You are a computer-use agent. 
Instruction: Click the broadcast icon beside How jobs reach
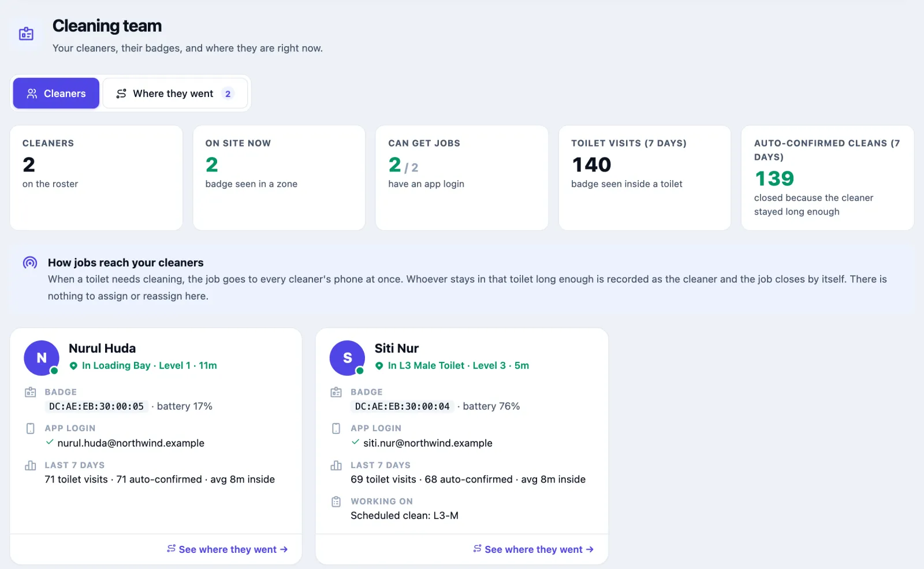[30, 263]
